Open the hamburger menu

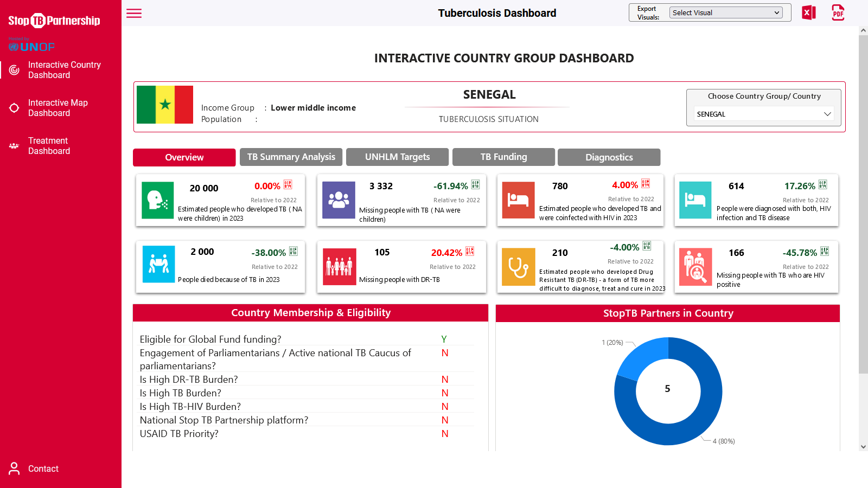point(134,14)
